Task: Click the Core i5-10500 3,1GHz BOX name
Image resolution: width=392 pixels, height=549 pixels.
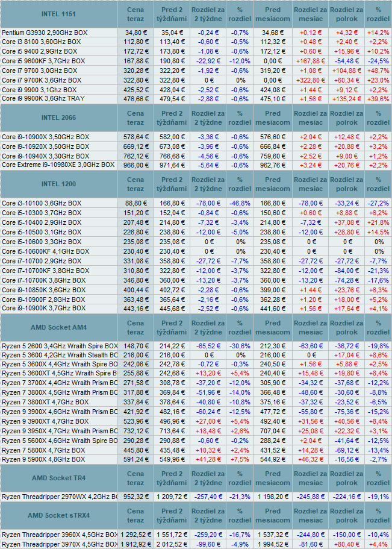Action: click(42, 232)
